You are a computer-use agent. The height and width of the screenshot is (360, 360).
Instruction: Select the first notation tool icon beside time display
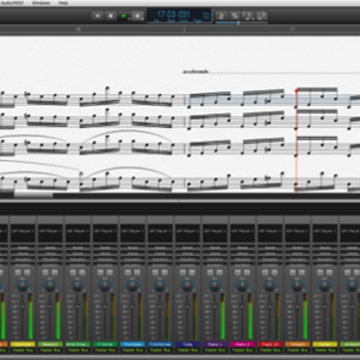click(222, 16)
